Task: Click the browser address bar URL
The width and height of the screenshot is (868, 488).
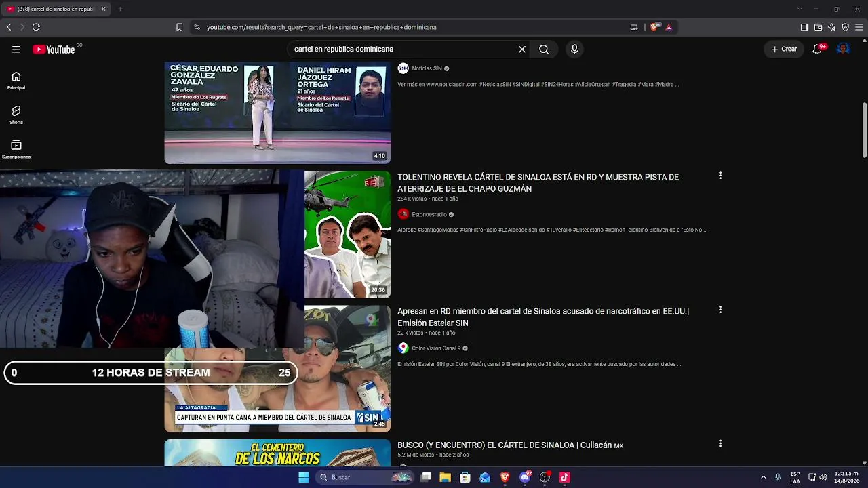Action: [x=321, y=28]
